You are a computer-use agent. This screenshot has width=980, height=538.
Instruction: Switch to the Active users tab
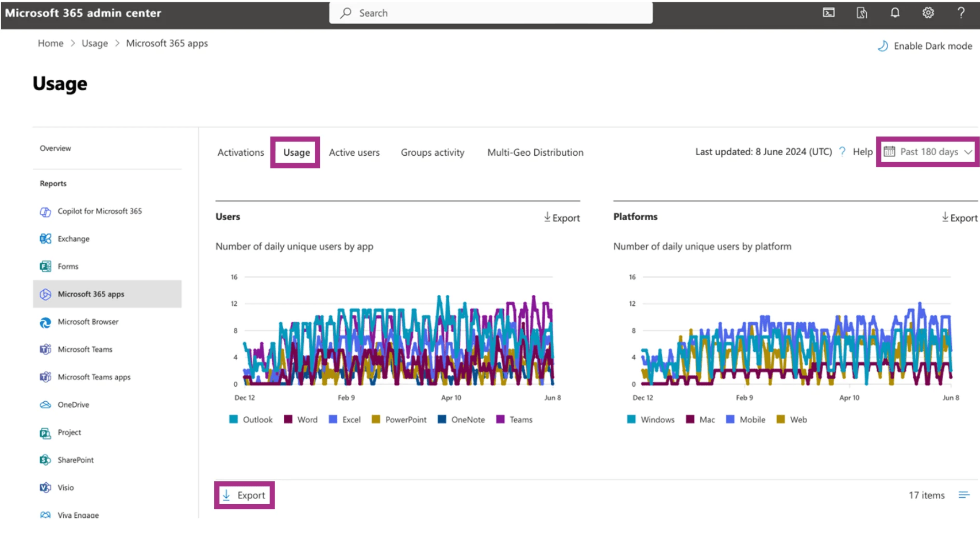click(354, 153)
